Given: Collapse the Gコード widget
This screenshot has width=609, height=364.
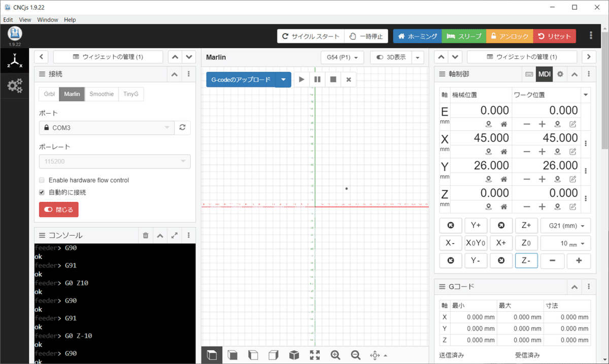Looking at the screenshot, I should (574, 287).
